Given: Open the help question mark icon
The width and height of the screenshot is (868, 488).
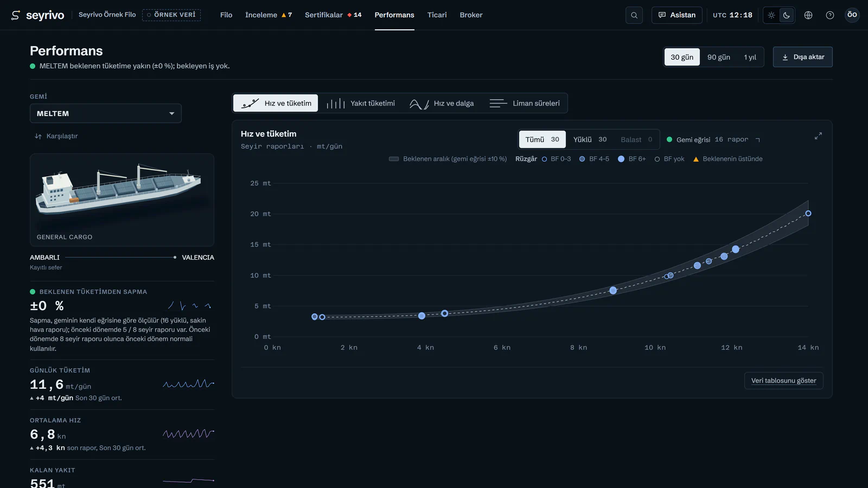Looking at the screenshot, I should (x=830, y=15).
